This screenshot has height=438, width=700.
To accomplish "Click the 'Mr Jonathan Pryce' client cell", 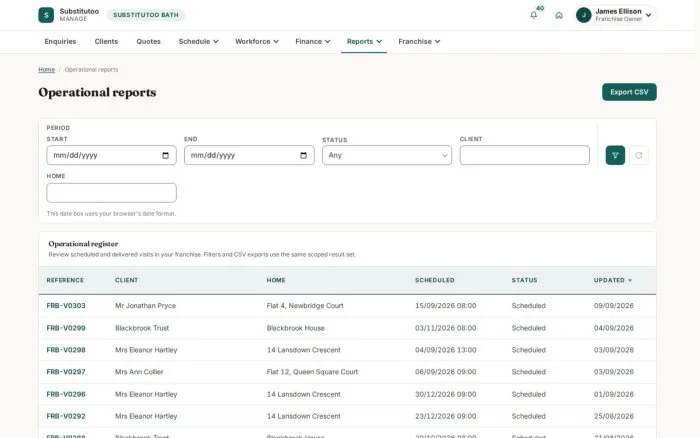I will coord(146,306).
